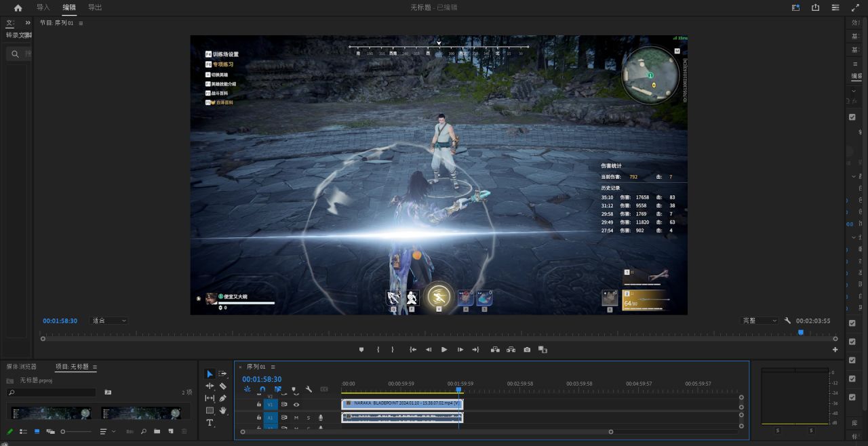The height and width of the screenshot is (446, 868).
Task: Select the Razor tool in the toolbox
Action: pos(222,386)
